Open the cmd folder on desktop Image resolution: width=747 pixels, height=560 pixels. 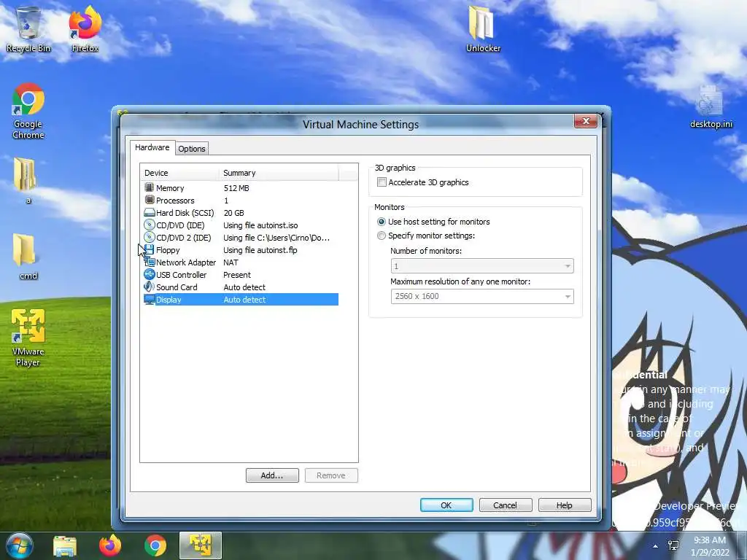coord(25,256)
